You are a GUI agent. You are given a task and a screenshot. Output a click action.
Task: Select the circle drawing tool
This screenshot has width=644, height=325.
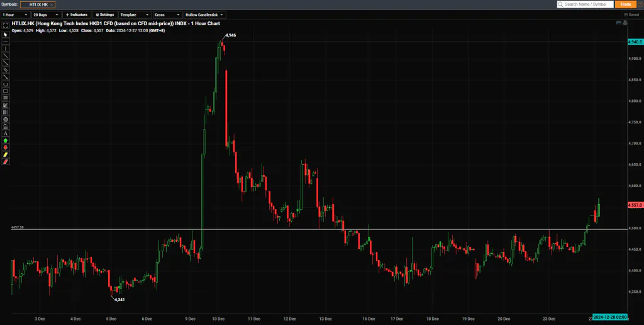coord(6,119)
